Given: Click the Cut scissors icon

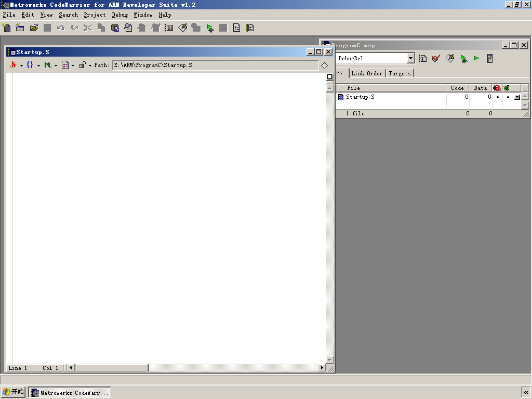Looking at the screenshot, I should 88,28.
